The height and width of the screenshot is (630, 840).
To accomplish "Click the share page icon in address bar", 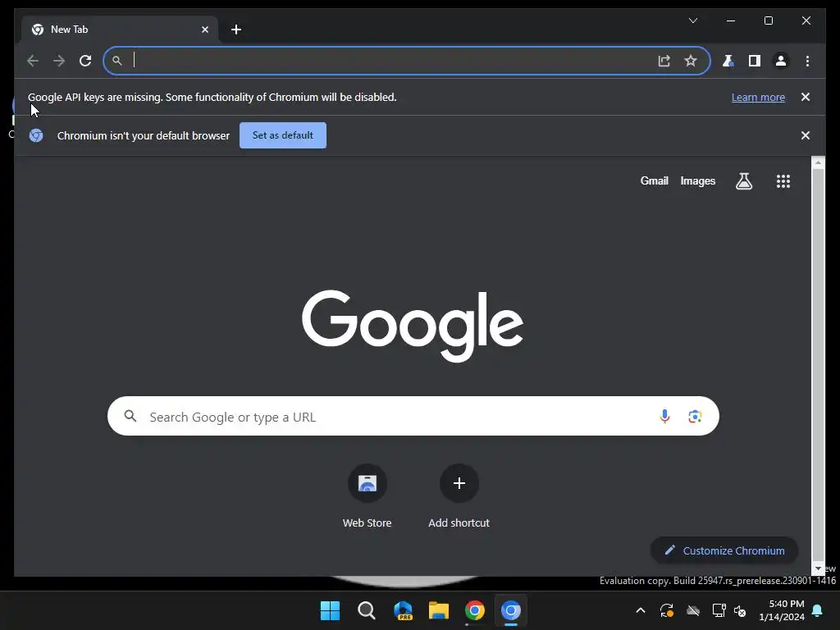I will (x=664, y=61).
